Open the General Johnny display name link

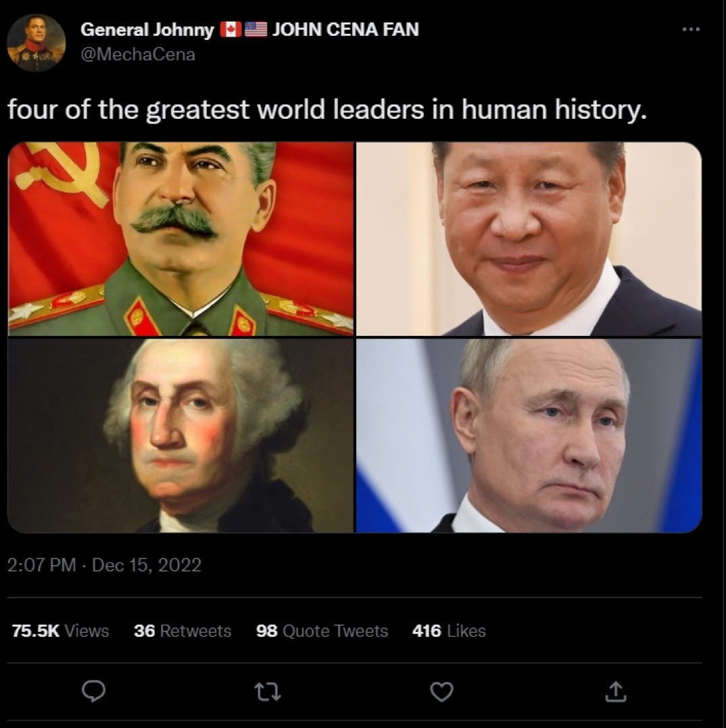click(x=147, y=30)
